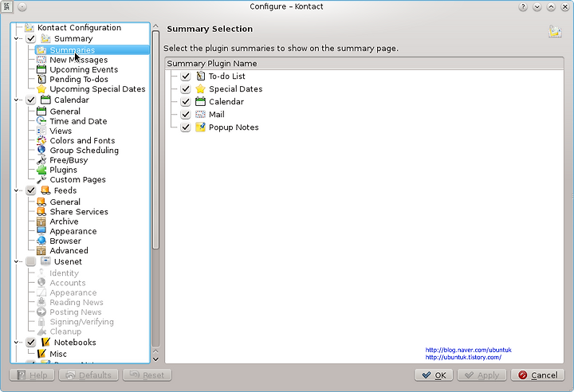Click the Summaries tree item icon
Image resolution: width=574 pixels, height=392 pixels.
41,50
